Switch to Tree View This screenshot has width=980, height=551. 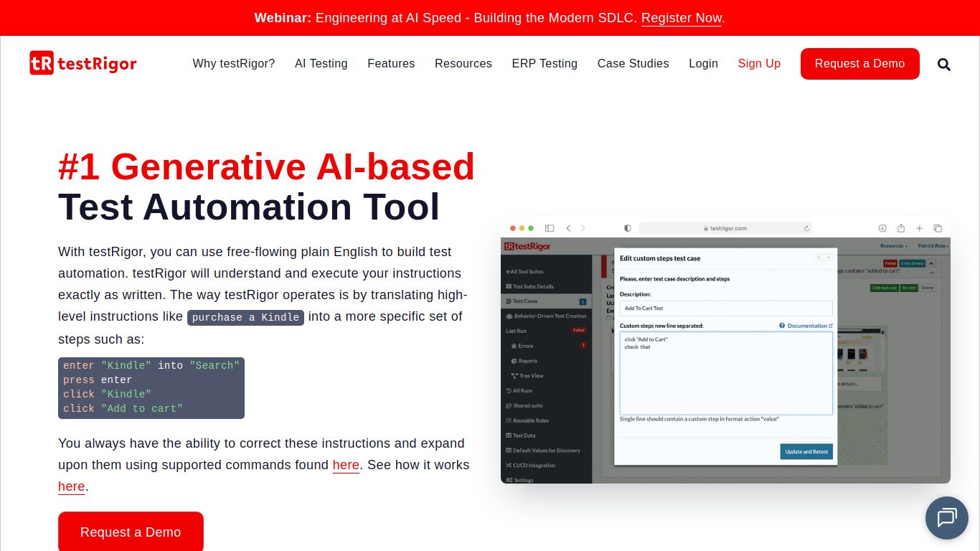point(529,376)
